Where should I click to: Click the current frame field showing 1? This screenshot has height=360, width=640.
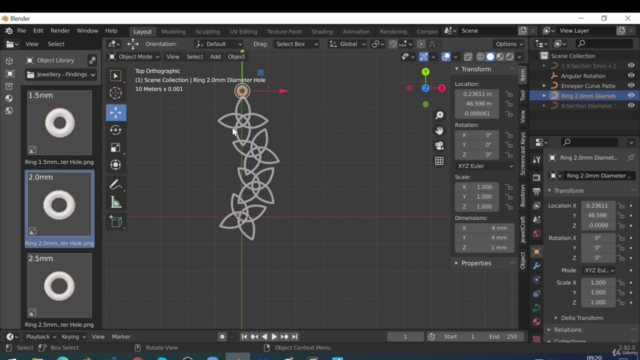click(x=405, y=337)
